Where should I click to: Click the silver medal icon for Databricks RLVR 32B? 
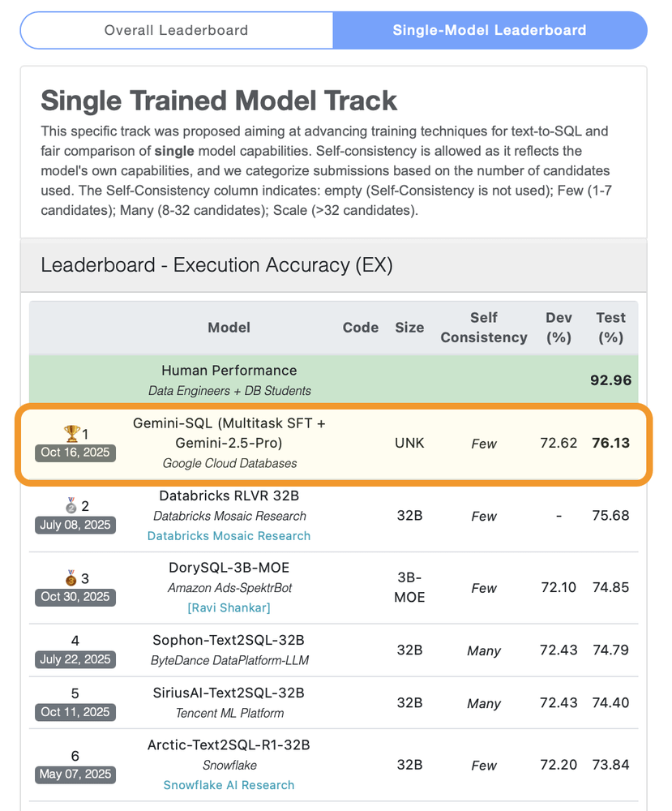coord(71,505)
